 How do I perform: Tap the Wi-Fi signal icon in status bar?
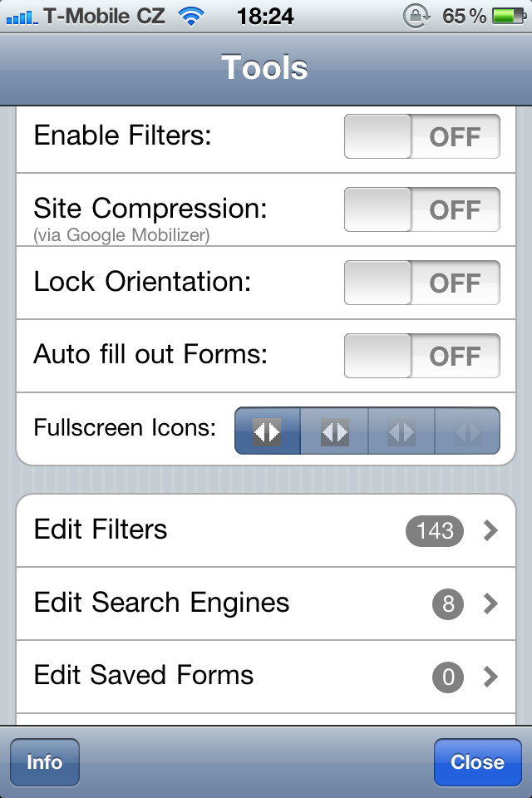(x=191, y=17)
